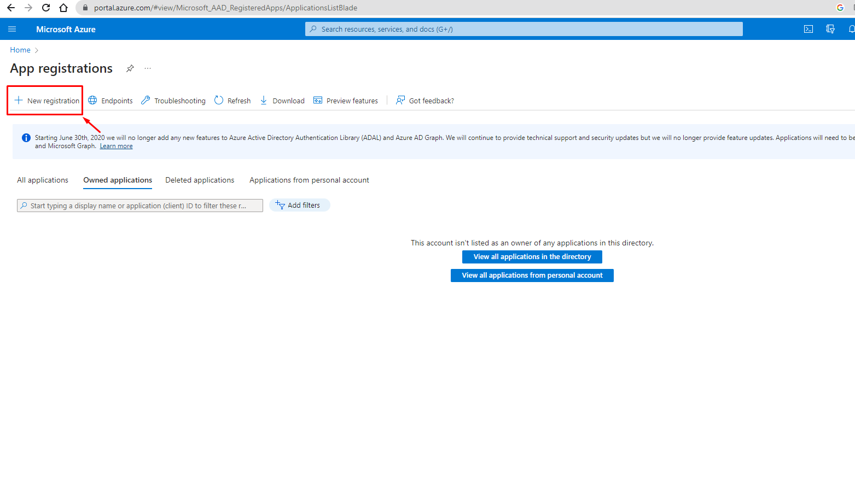
Task: Go to the browser home page icon
Action: point(63,8)
